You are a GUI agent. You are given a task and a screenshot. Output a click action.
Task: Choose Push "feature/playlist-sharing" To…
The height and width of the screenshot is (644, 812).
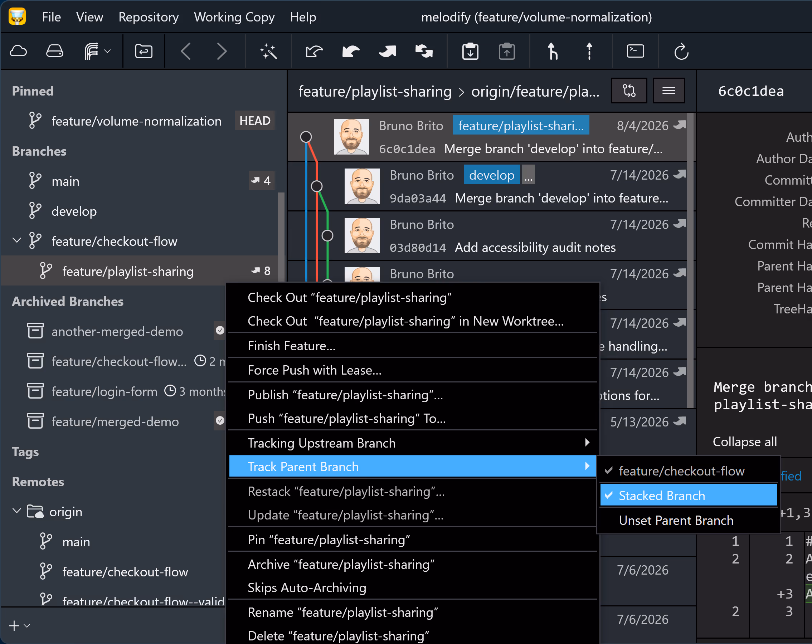tap(413, 418)
